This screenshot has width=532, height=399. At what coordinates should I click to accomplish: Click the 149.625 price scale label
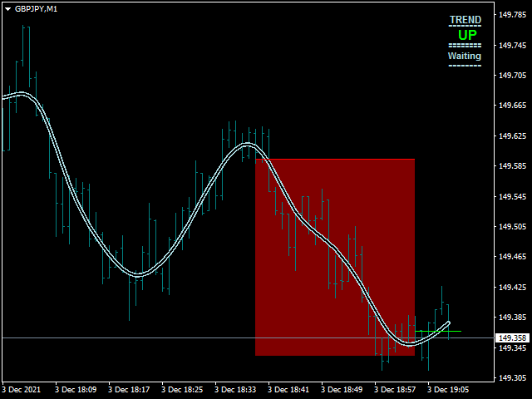(x=511, y=135)
